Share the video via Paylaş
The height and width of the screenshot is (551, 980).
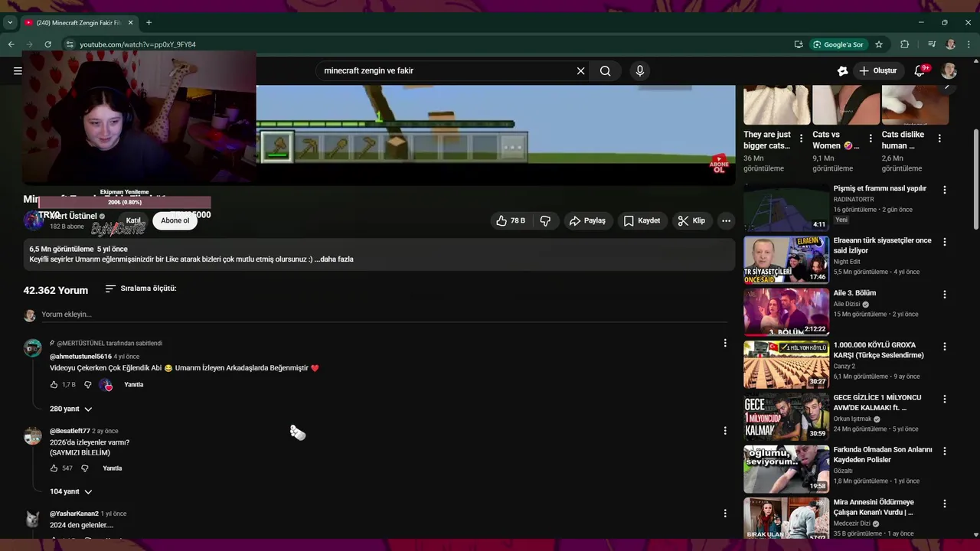coord(587,220)
